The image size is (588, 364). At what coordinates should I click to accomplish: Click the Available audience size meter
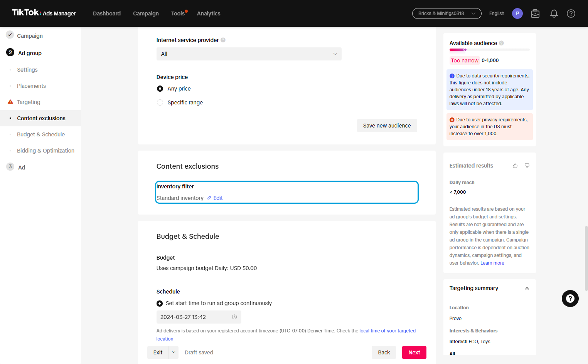click(x=490, y=50)
